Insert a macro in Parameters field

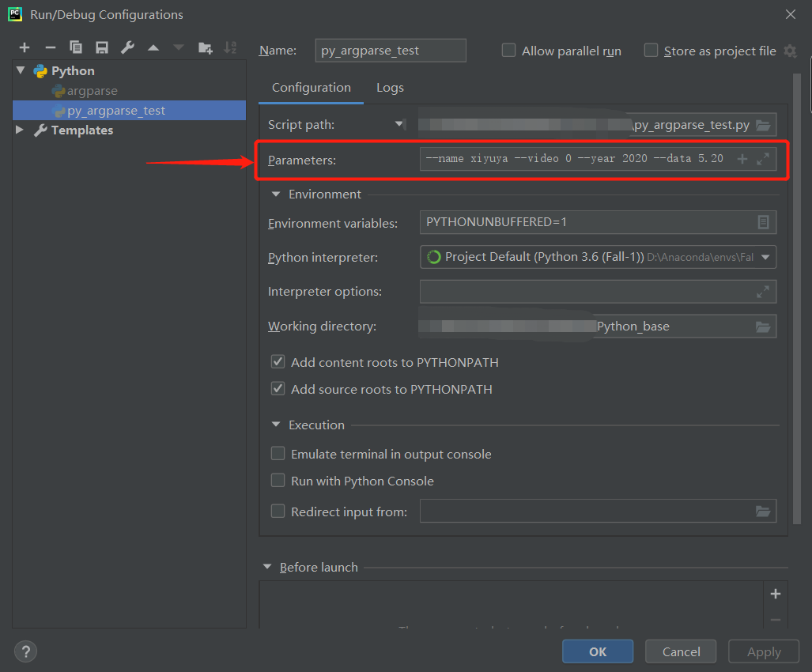pos(742,159)
